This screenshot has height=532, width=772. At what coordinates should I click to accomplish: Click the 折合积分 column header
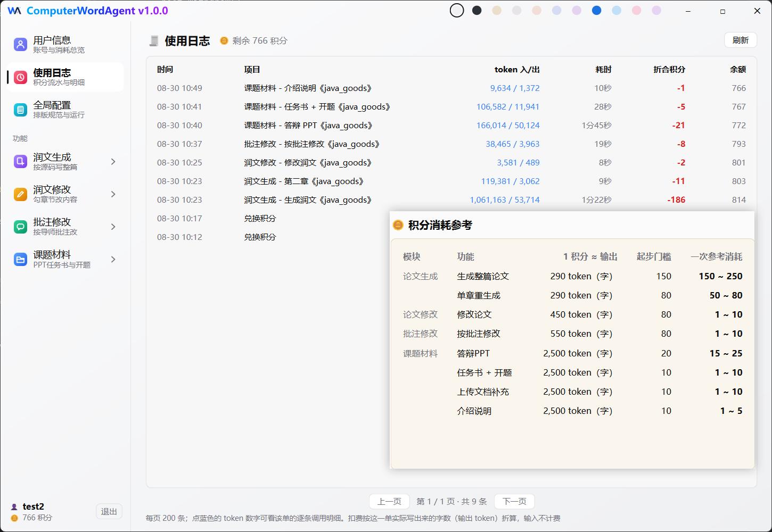[x=669, y=70]
